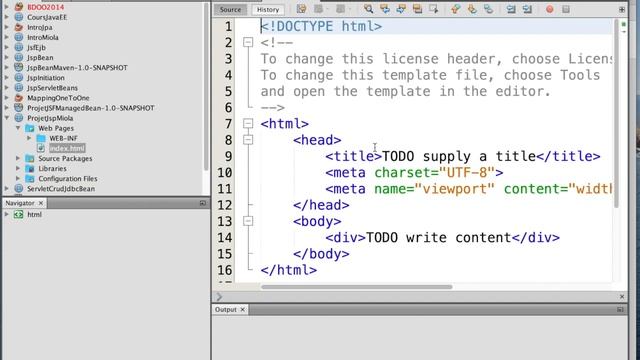Select the JspBean project

40,58
